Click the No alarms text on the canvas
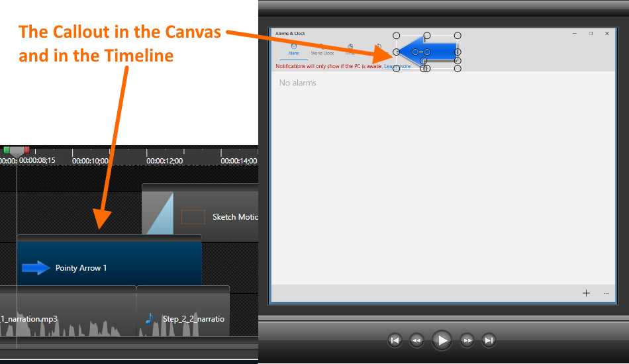The height and width of the screenshot is (364, 629). tap(298, 83)
